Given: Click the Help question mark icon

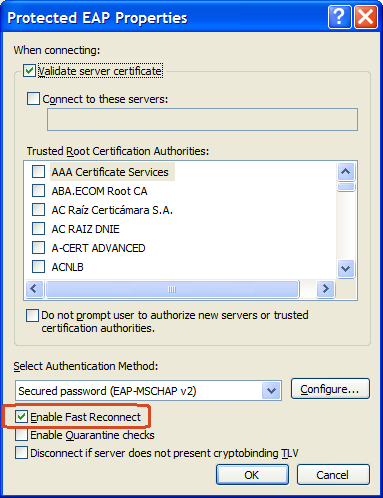Looking at the screenshot, I should [x=339, y=17].
